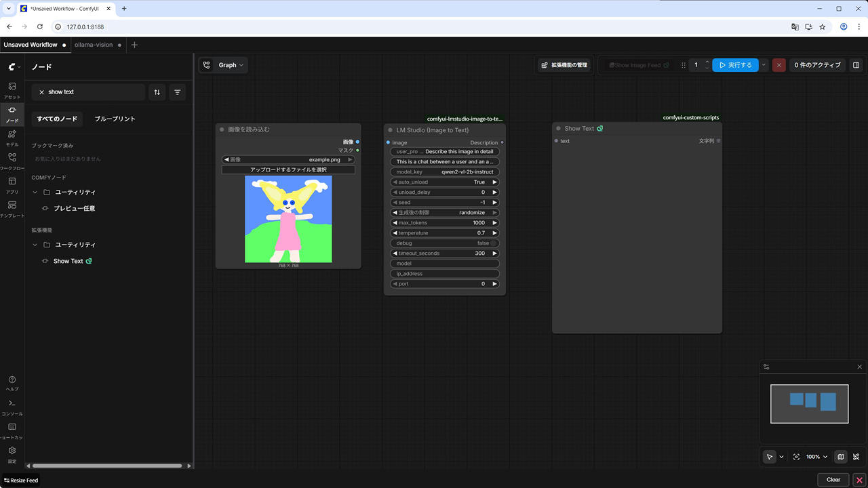Image resolution: width=868 pixels, height=488 pixels.
Task: Open the Console panel icon
Action: [12, 406]
